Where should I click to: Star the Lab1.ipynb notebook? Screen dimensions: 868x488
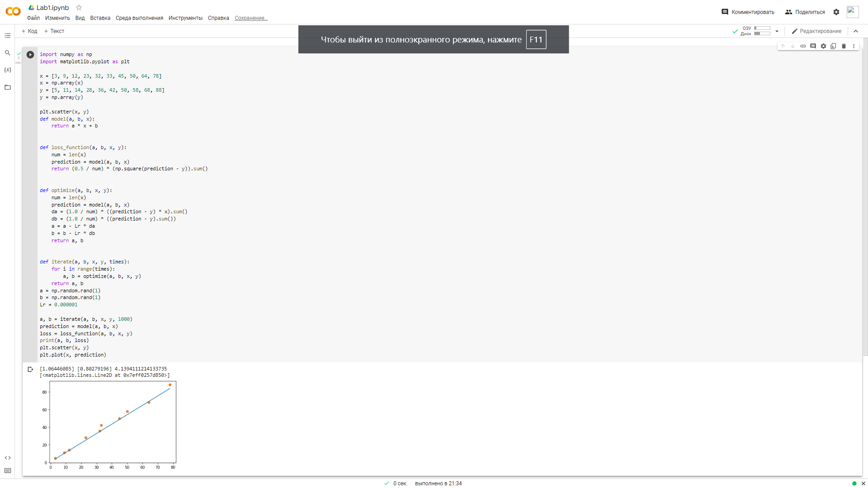79,7
